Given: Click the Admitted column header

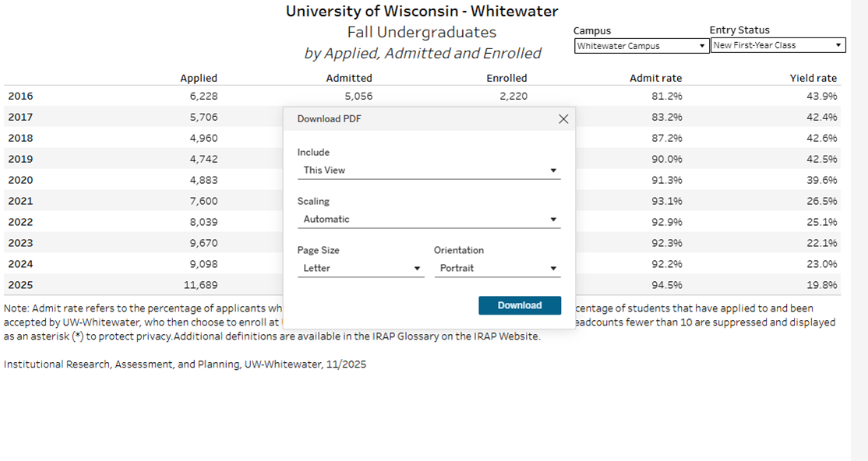Looking at the screenshot, I should point(349,78).
